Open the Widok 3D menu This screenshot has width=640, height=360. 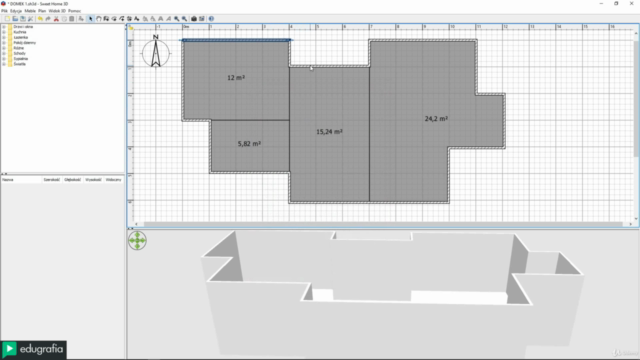(57, 11)
